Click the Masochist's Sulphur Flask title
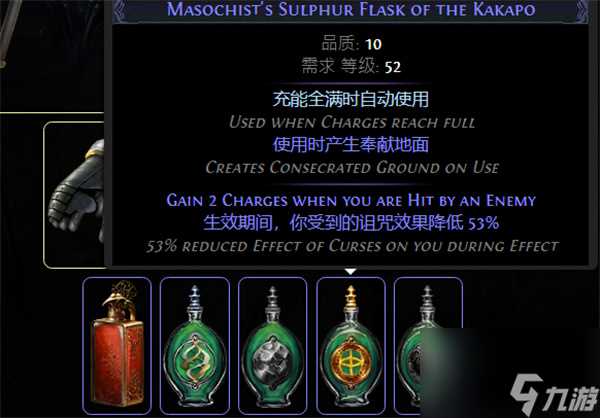 tap(351, 9)
